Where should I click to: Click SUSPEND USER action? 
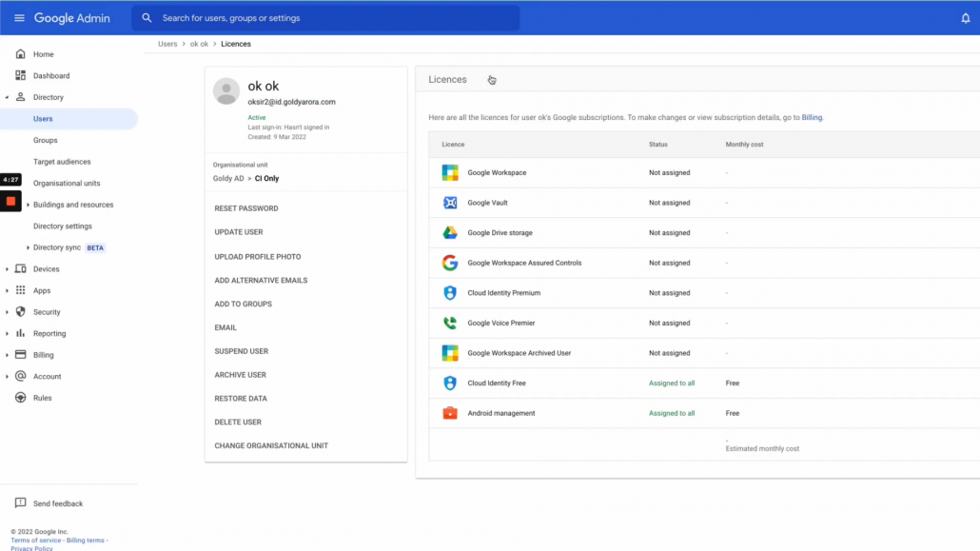pyautogui.click(x=242, y=351)
